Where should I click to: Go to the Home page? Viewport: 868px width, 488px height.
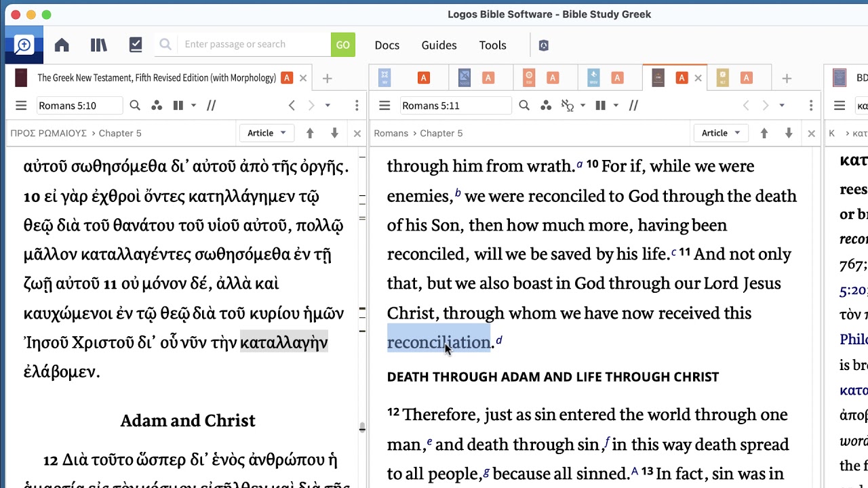62,45
